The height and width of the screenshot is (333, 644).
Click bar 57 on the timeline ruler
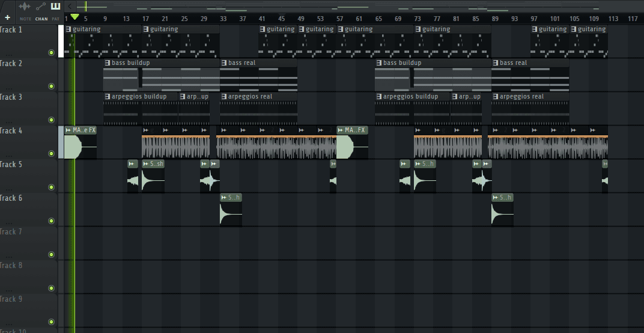[x=340, y=19]
